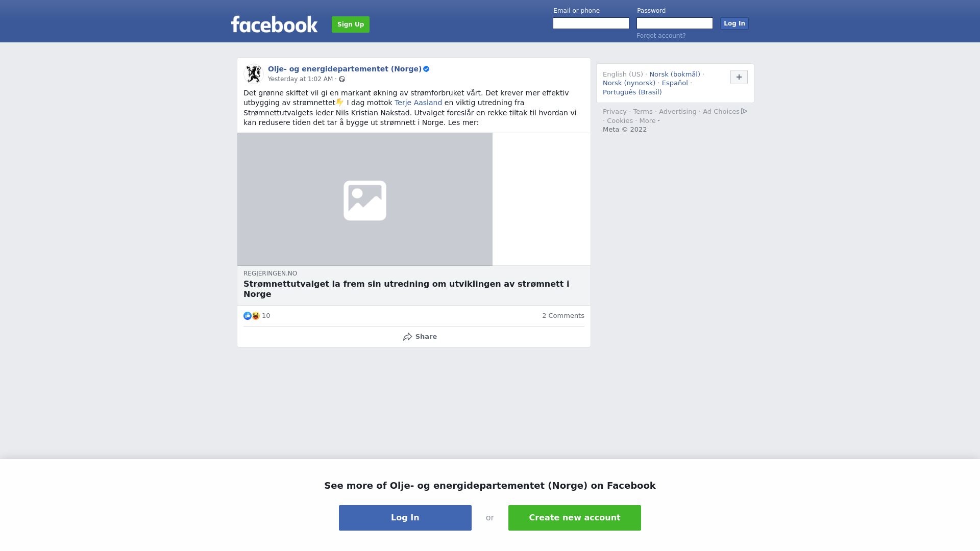This screenshot has height=551, width=980.
Task: Click the public globe privacy icon
Action: click(342, 79)
